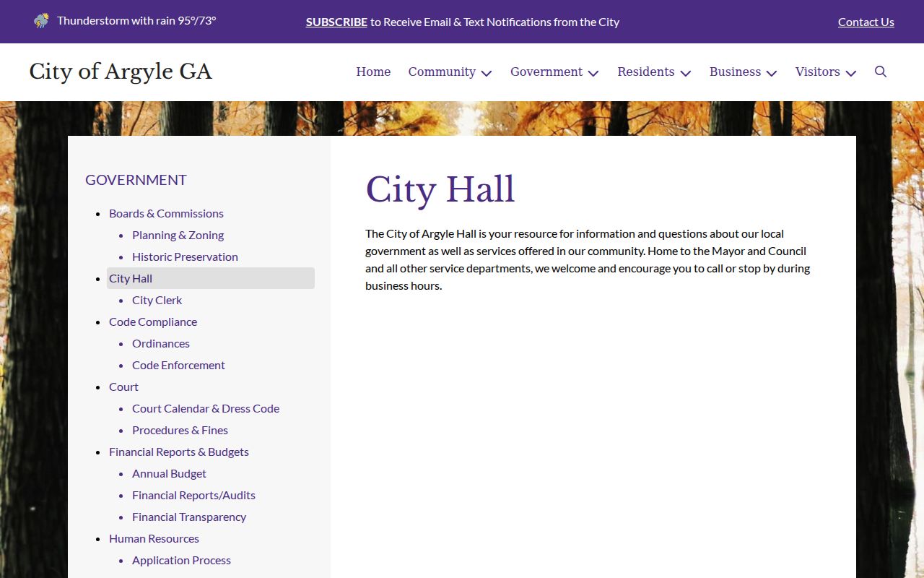Go to the Home page
This screenshot has width=924, height=578.
tap(373, 72)
